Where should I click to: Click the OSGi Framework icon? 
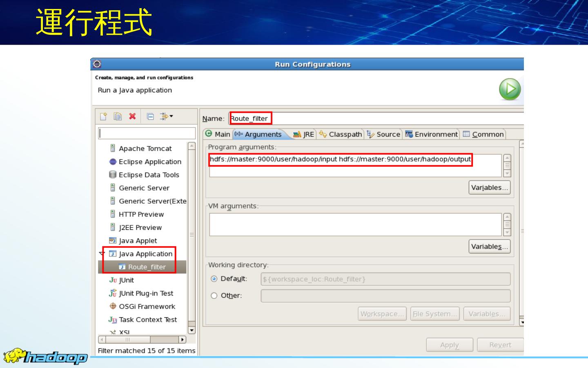(113, 306)
